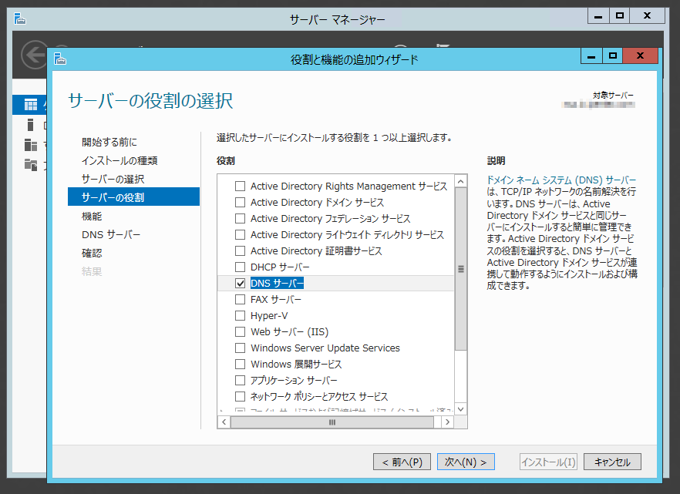
Task: Click the キャンセル button
Action: click(x=612, y=462)
